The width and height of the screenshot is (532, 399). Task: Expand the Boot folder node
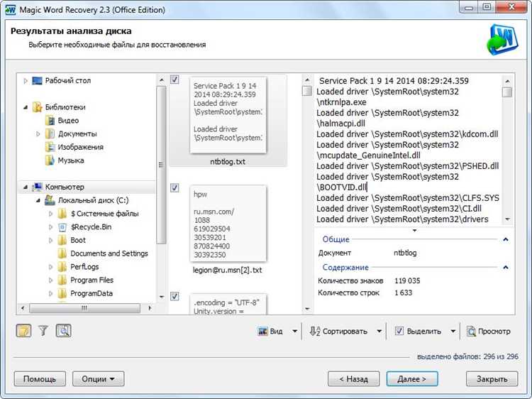[x=50, y=240]
